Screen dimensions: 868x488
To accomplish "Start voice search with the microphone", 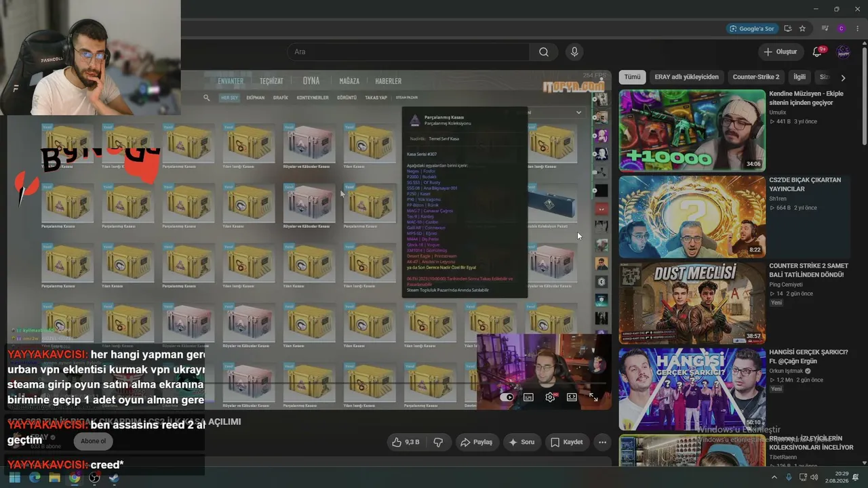I will [x=574, y=52].
